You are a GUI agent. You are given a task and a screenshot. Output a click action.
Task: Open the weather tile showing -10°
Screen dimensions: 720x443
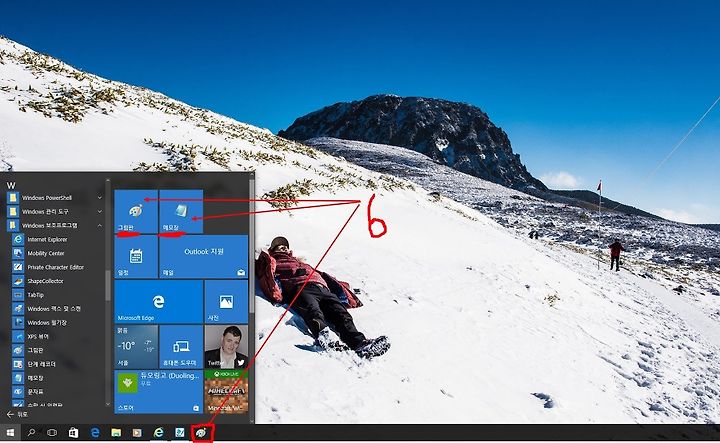tap(136, 346)
